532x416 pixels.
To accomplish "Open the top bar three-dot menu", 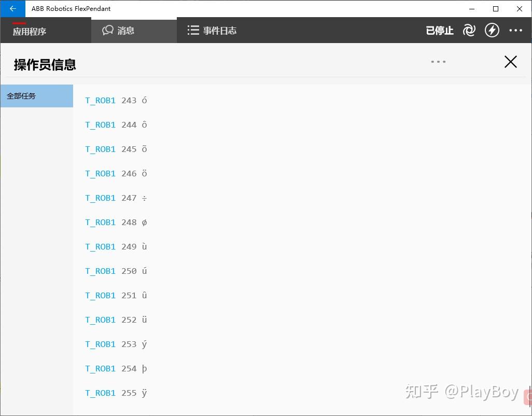I will (x=516, y=30).
